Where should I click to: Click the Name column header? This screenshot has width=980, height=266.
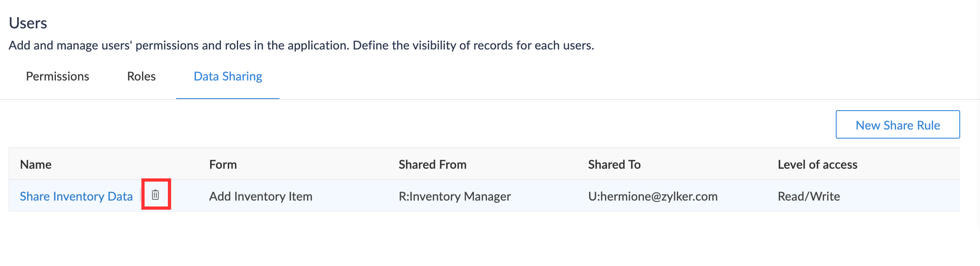(36, 164)
